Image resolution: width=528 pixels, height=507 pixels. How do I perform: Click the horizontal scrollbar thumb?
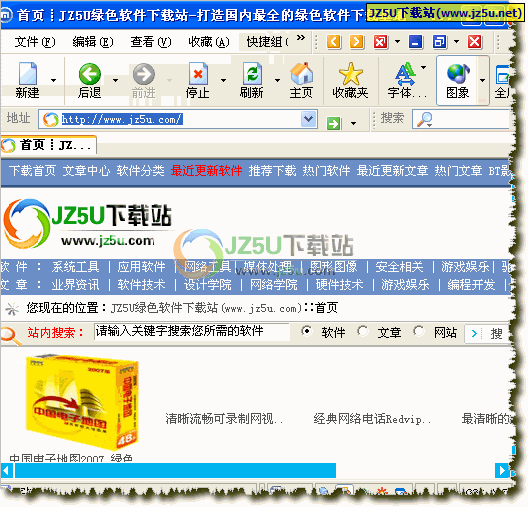click(175, 471)
